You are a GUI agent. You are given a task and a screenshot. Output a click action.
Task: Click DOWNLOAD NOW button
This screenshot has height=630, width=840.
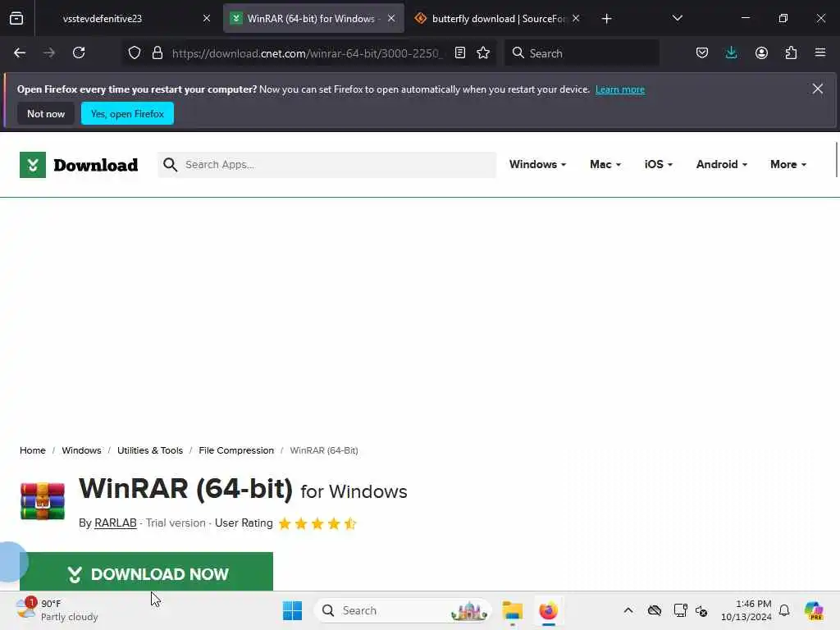(146, 572)
